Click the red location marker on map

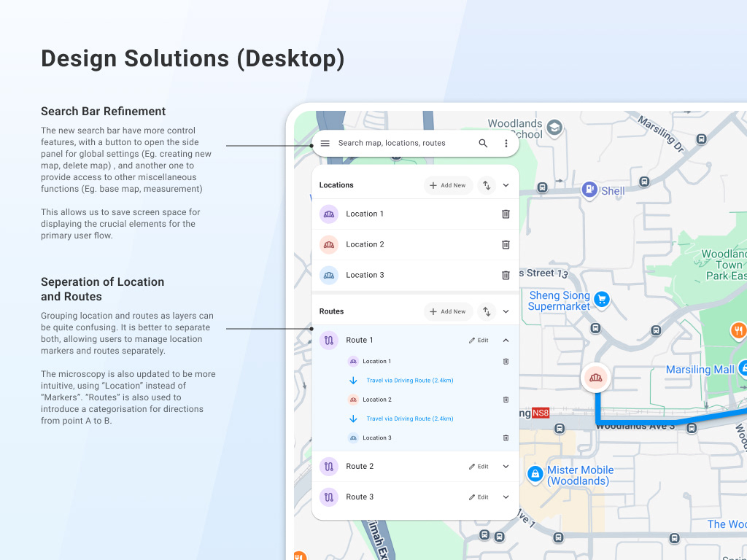click(x=595, y=378)
